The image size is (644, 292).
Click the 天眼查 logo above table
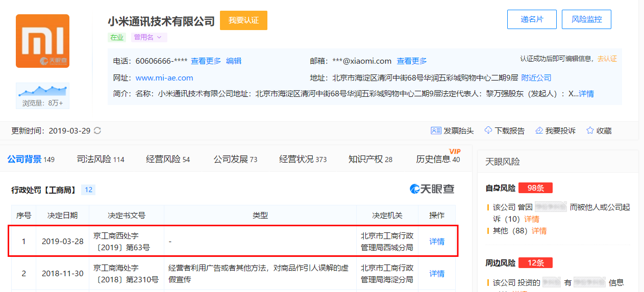[x=432, y=189]
